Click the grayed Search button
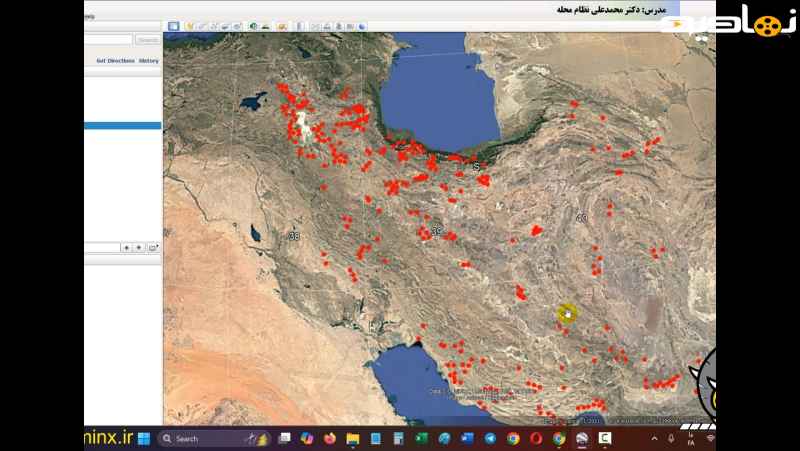 (148, 40)
